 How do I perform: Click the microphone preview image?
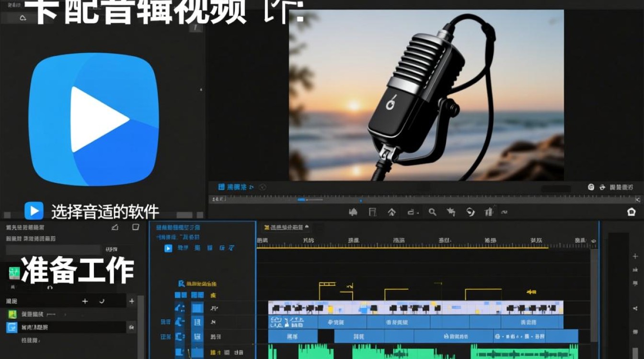click(426, 95)
